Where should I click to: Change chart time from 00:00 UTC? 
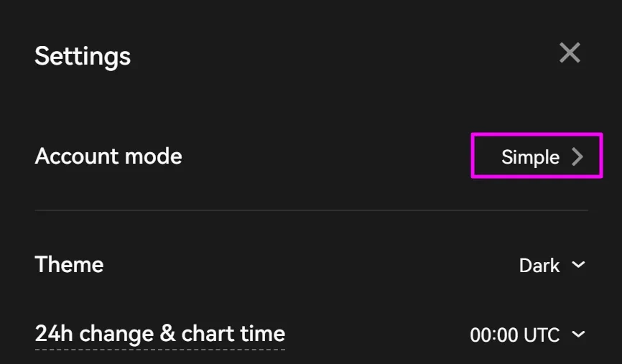527,334
